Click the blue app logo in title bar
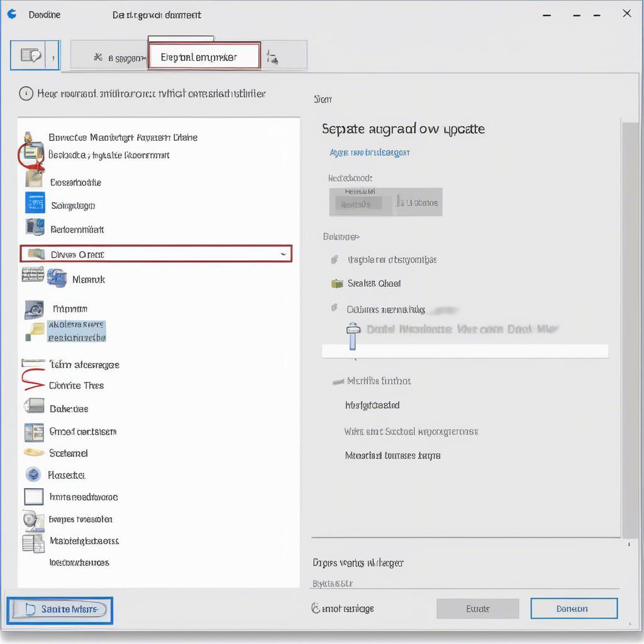The width and height of the screenshot is (644, 644). [x=12, y=14]
